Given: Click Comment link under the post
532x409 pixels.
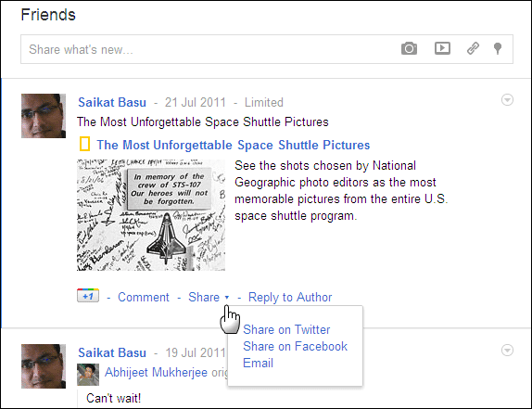Looking at the screenshot, I should [143, 297].
